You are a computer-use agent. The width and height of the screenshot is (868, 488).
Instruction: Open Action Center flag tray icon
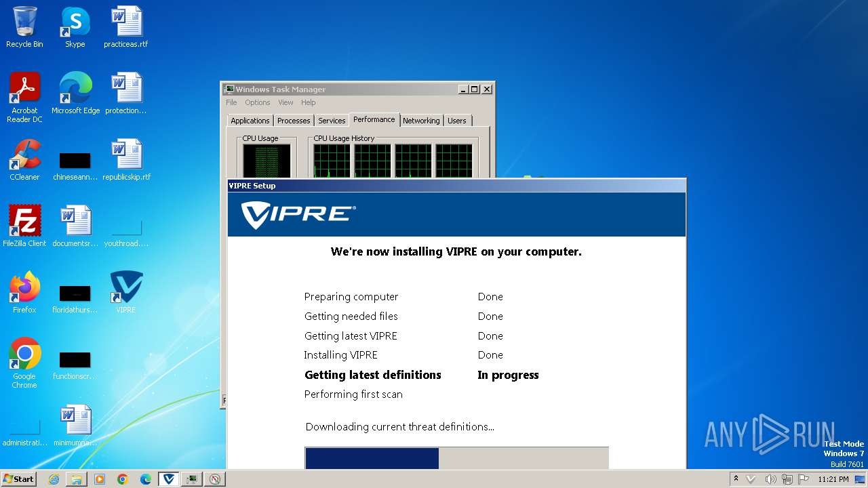(x=804, y=479)
